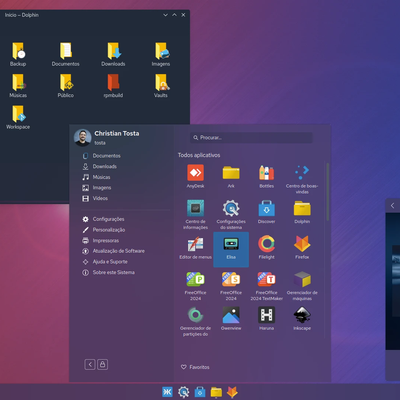Open Discover from the taskbar

click(200, 392)
